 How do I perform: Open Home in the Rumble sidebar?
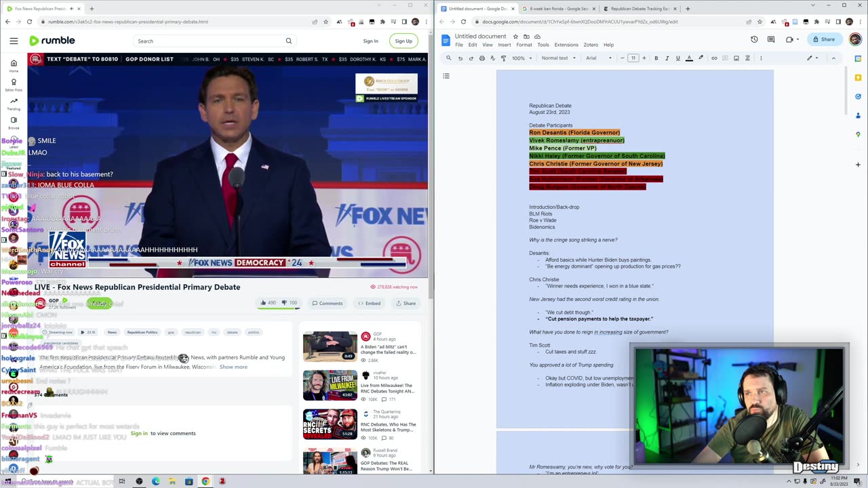coord(14,65)
